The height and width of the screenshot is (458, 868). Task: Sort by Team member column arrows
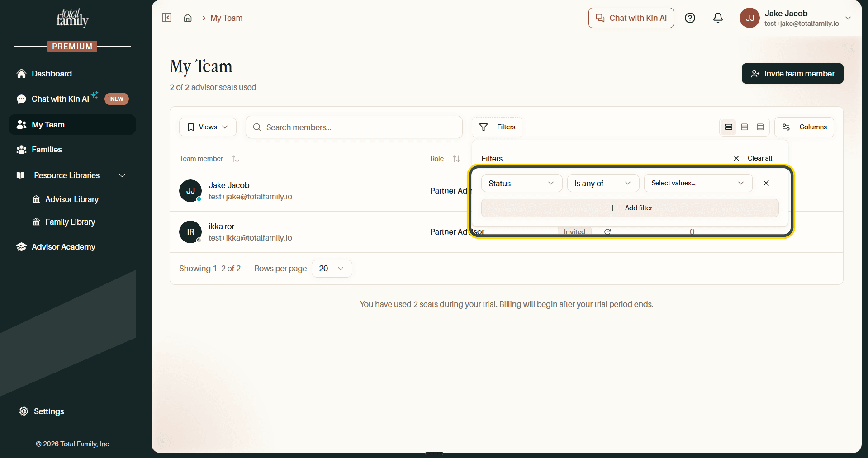click(235, 159)
